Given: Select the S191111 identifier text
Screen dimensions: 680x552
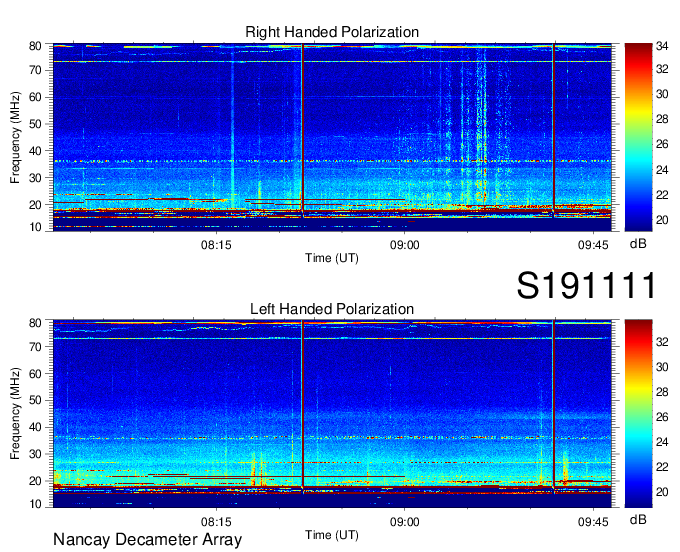Looking at the screenshot, I should 586,285.
